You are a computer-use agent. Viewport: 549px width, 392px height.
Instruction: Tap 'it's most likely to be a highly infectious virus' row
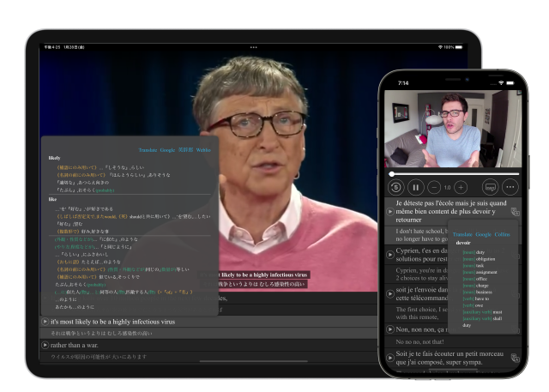tap(208, 322)
